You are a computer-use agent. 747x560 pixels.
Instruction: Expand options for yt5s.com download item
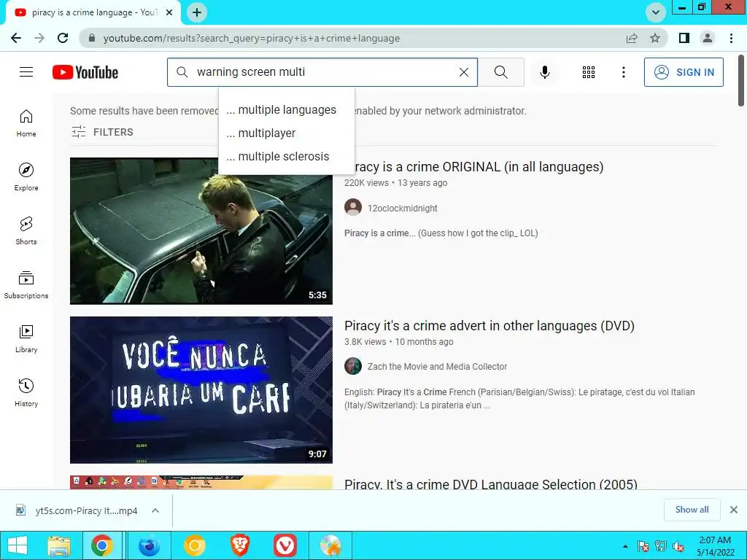pyautogui.click(x=155, y=510)
